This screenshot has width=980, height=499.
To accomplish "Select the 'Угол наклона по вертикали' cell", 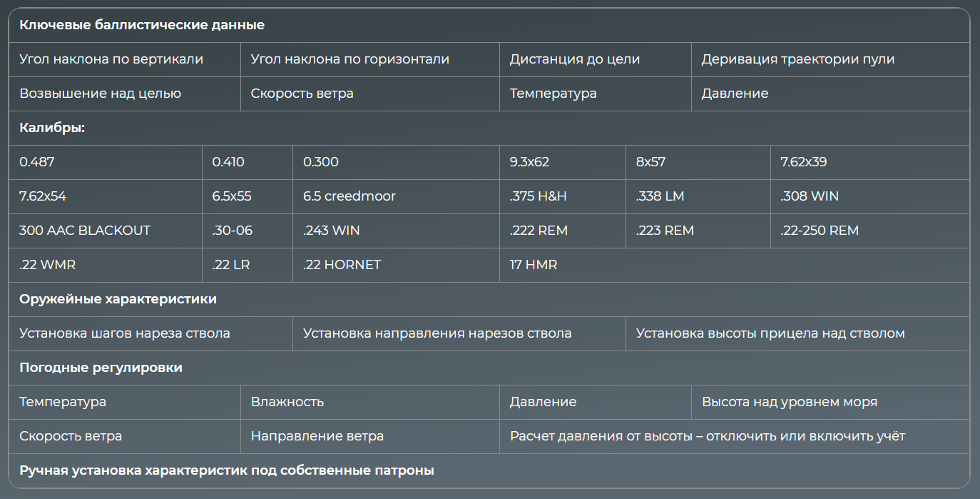I will click(111, 59).
